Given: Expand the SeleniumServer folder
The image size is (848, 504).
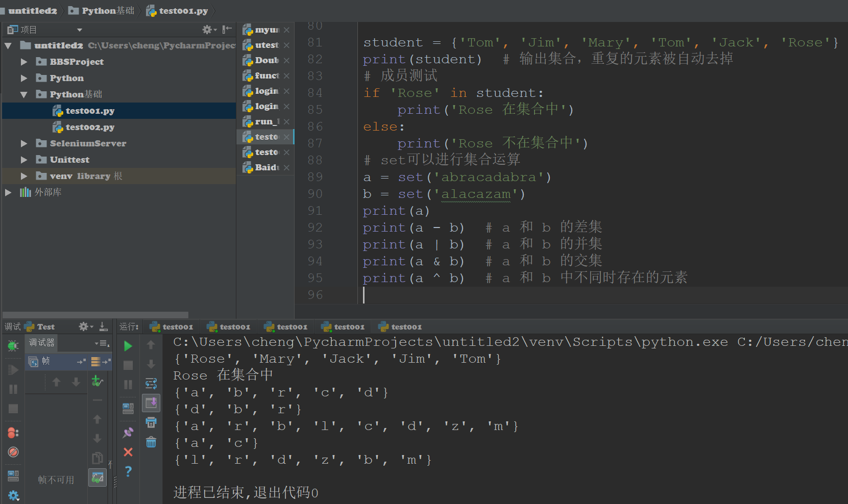Looking at the screenshot, I should [x=24, y=144].
